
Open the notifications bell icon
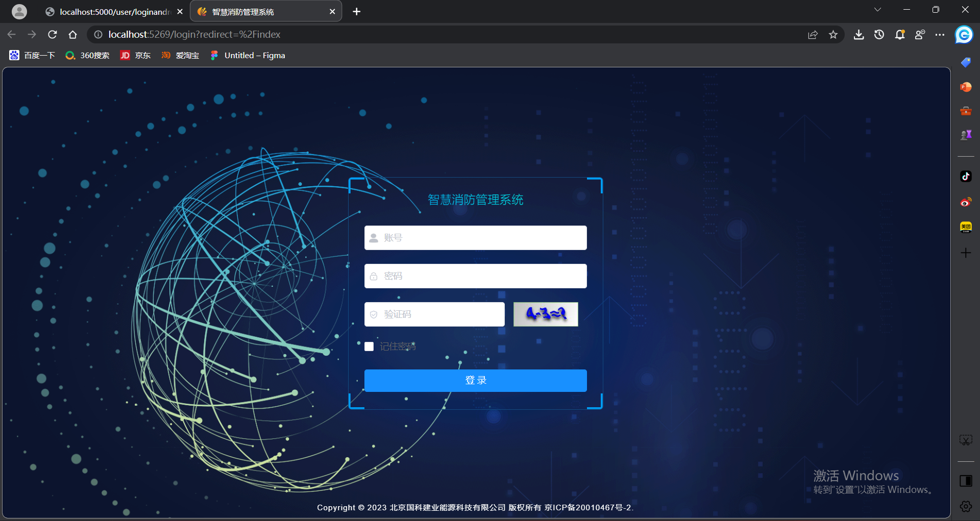point(899,34)
